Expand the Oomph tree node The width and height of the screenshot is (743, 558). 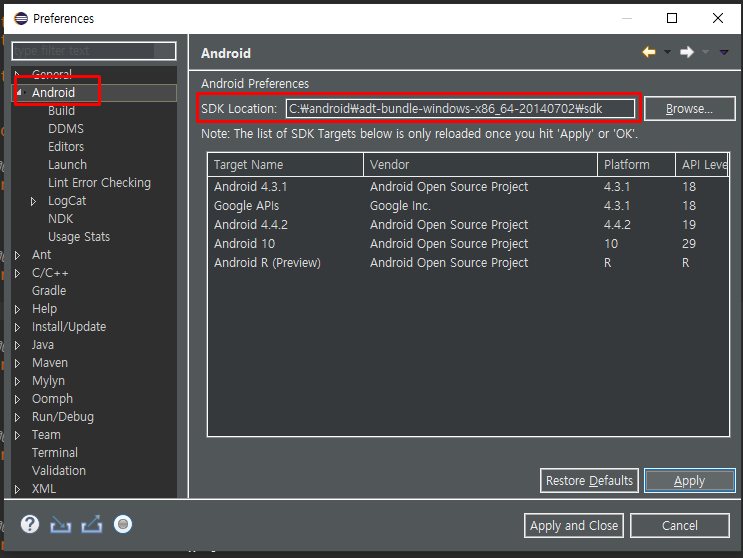pos(18,399)
